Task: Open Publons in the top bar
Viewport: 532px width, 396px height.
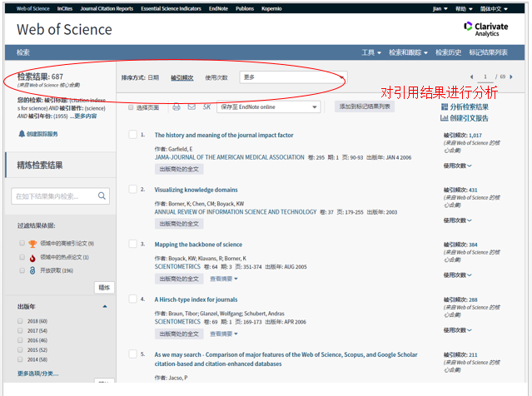Action: pos(245,8)
